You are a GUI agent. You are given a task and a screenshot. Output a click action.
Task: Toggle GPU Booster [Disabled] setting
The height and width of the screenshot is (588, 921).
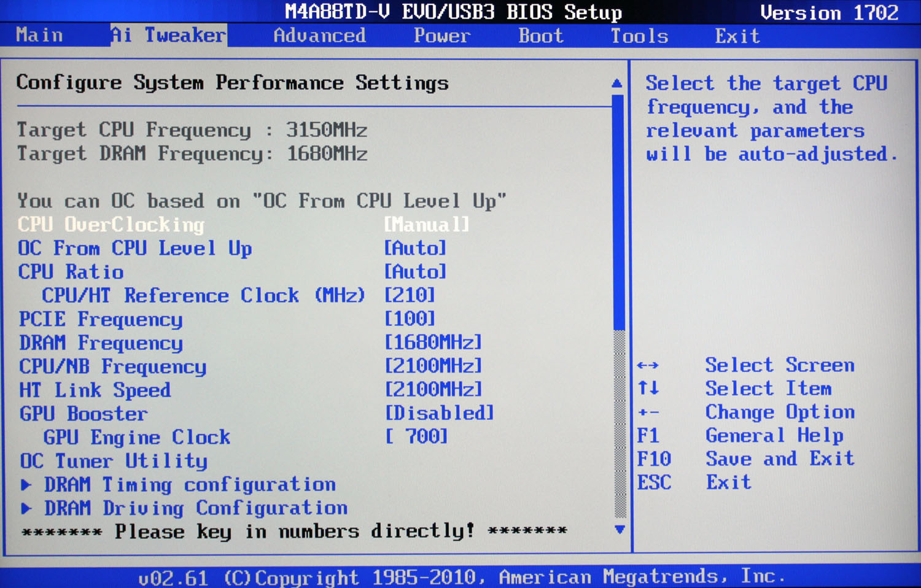440,413
